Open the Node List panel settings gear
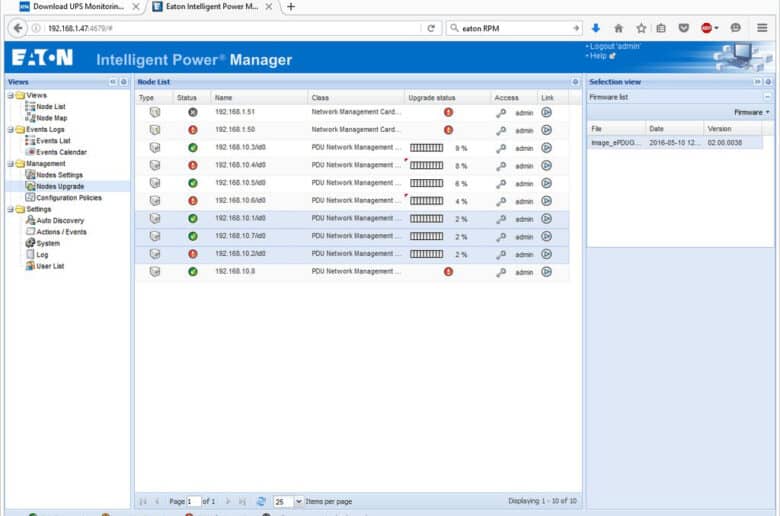 click(575, 82)
